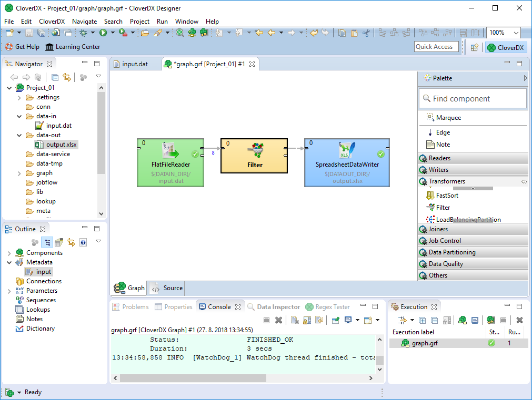Select the Note tool in Palette

pos(443,145)
